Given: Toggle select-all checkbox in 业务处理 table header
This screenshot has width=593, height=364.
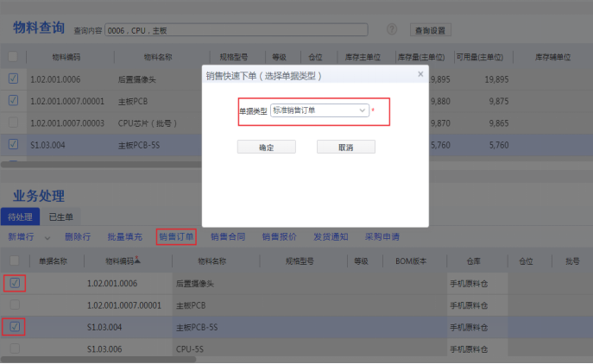Looking at the screenshot, I should [15, 260].
